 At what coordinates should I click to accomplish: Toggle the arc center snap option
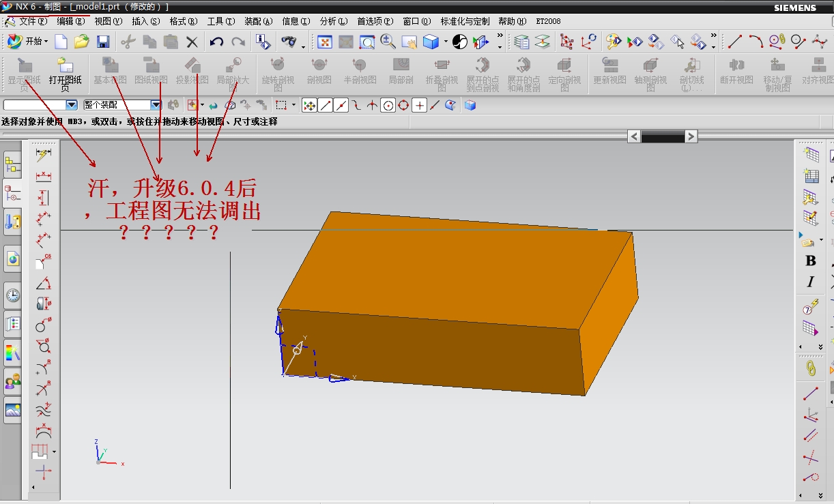click(388, 105)
